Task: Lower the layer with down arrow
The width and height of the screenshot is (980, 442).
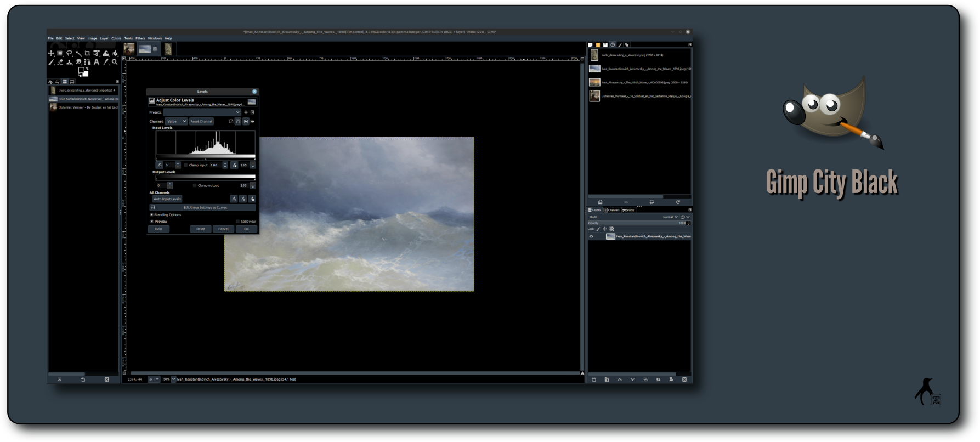Action: pyautogui.click(x=632, y=379)
